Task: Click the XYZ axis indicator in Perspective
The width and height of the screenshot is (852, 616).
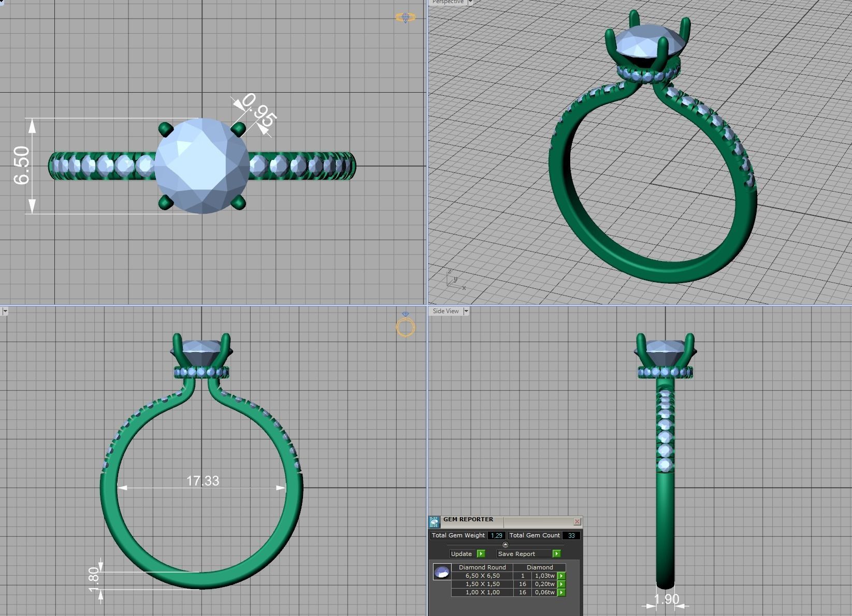Action: (456, 279)
